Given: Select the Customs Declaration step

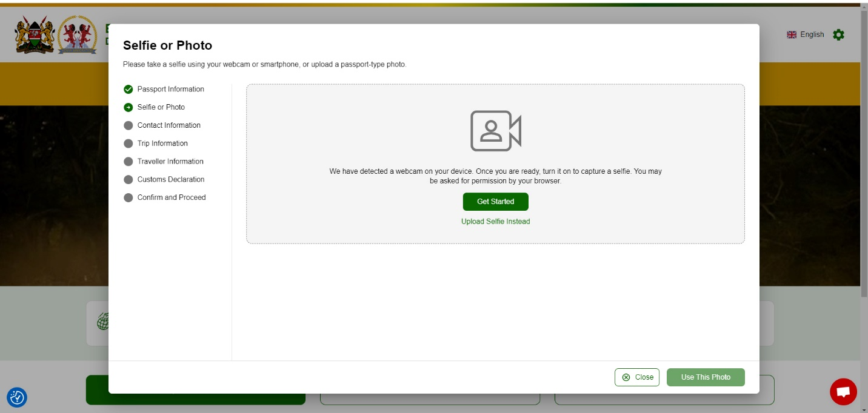Looking at the screenshot, I should [171, 179].
